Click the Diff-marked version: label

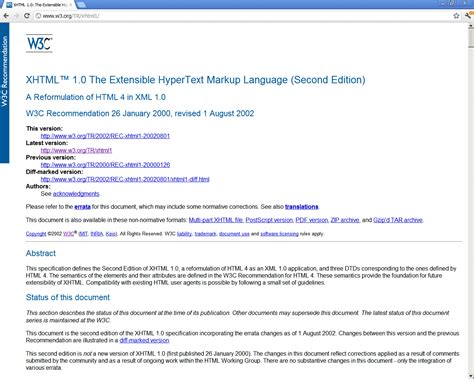coord(55,172)
